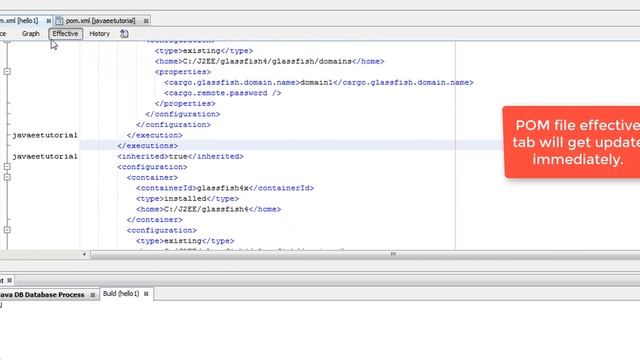Switch to the Graph view tab
Screen dimensions: 640x360
coord(31,34)
